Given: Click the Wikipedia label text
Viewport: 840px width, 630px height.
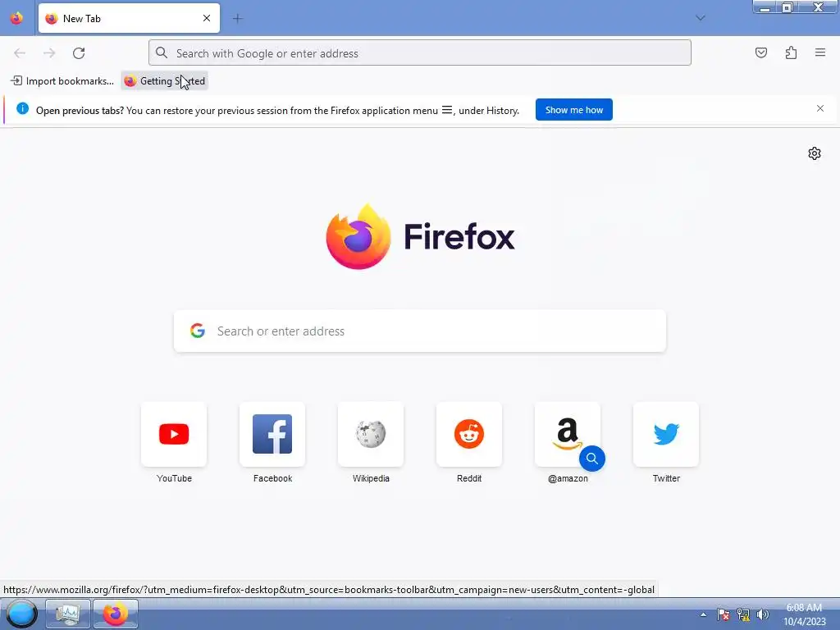Looking at the screenshot, I should (x=371, y=478).
